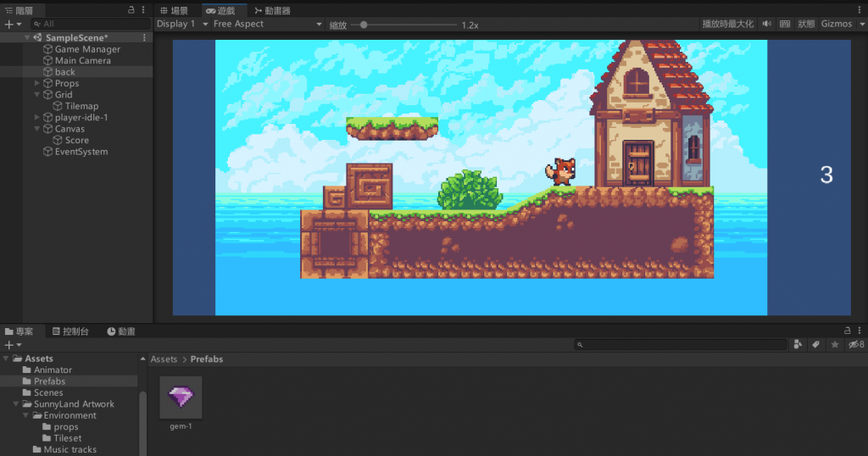
Task: Toggle hidden packages eye icon
Action: [856, 345]
